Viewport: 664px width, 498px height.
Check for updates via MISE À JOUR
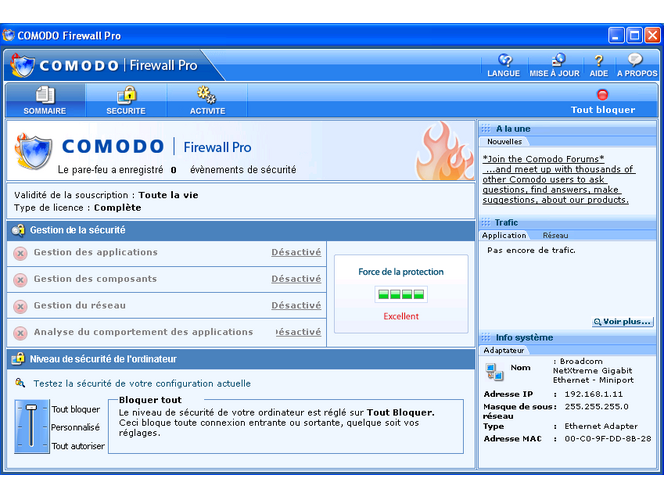coord(554,66)
